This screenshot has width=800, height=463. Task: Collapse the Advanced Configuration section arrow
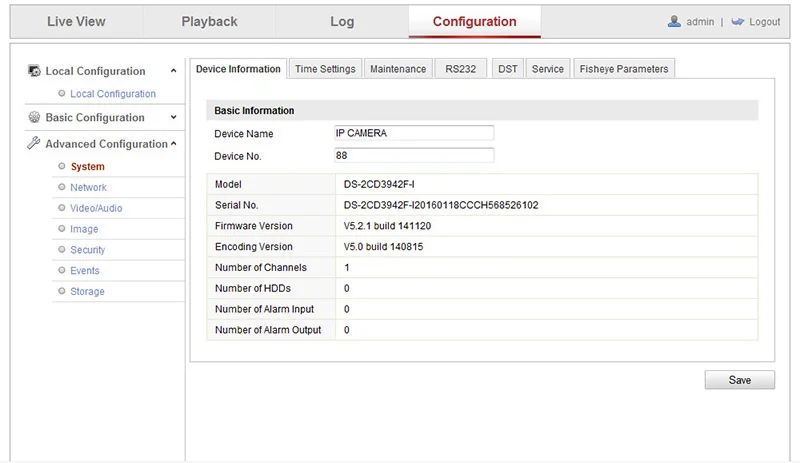coord(174,144)
